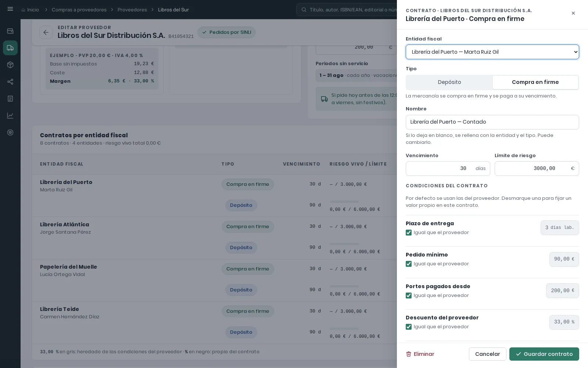588x368 pixels.
Task: Click the Límite de riesgo field
Action: pos(537,169)
